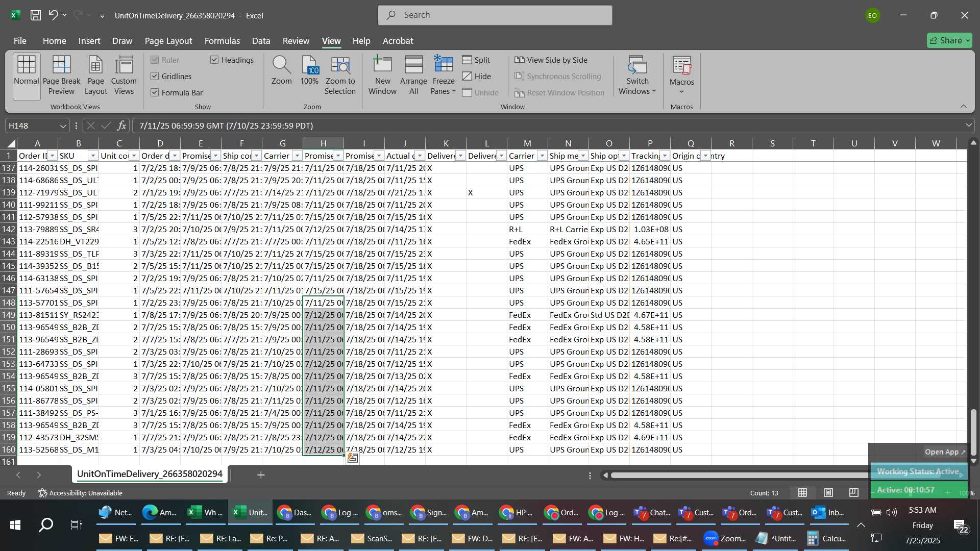Click Open App button in overlay
Image resolution: width=980 pixels, height=551 pixels.
[945, 452]
